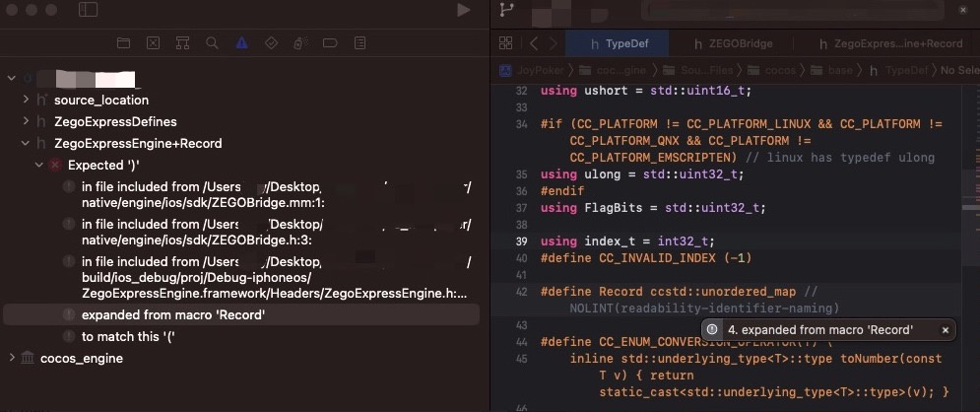This screenshot has width=980, height=412.
Task: Open the Find navigator magnifier icon
Action: coord(212,43)
